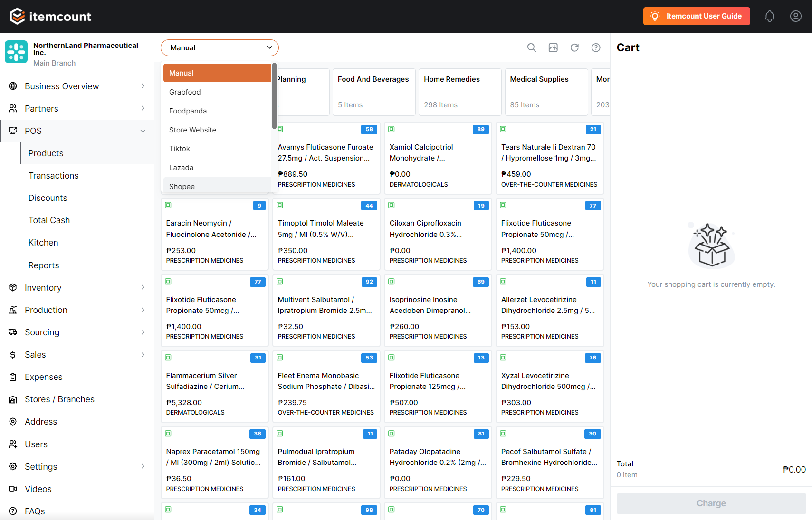
Task: Choose Store Website channel
Action: coord(217,130)
